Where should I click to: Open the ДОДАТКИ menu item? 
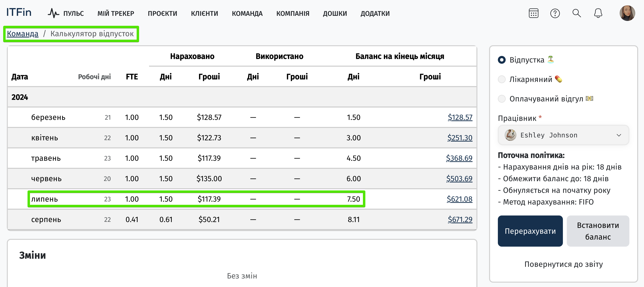[x=375, y=13]
